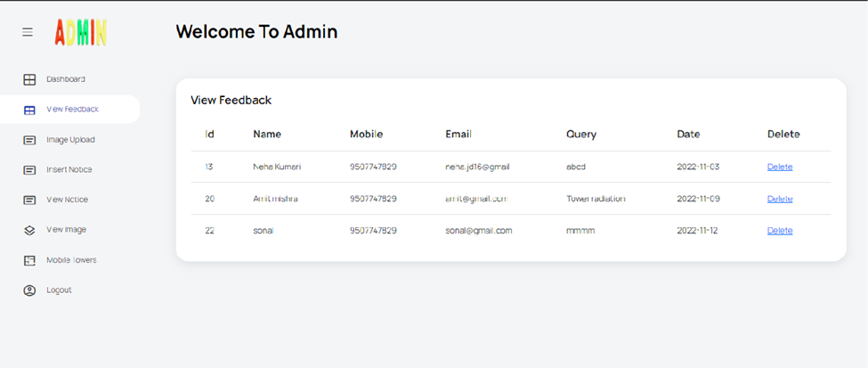Click the Dashboard grid icon
The height and width of the screenshot is (368, 868).
click(29, 79)
